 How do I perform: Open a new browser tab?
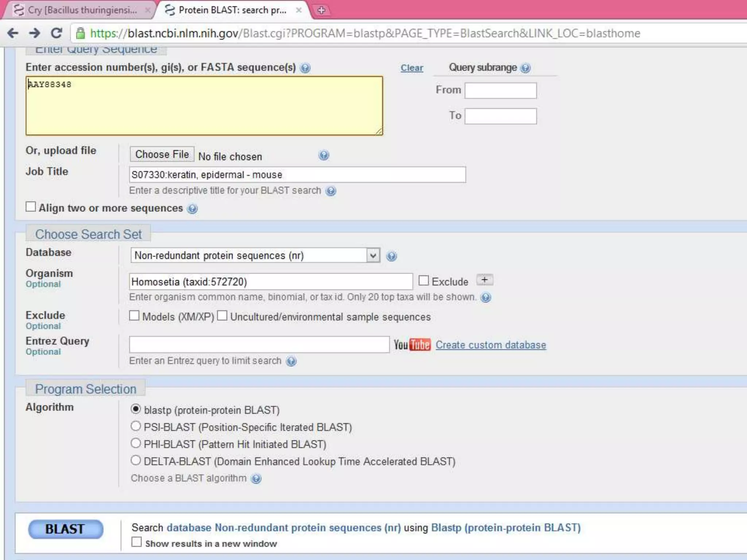pyautogui.click(x=321, y=10)
